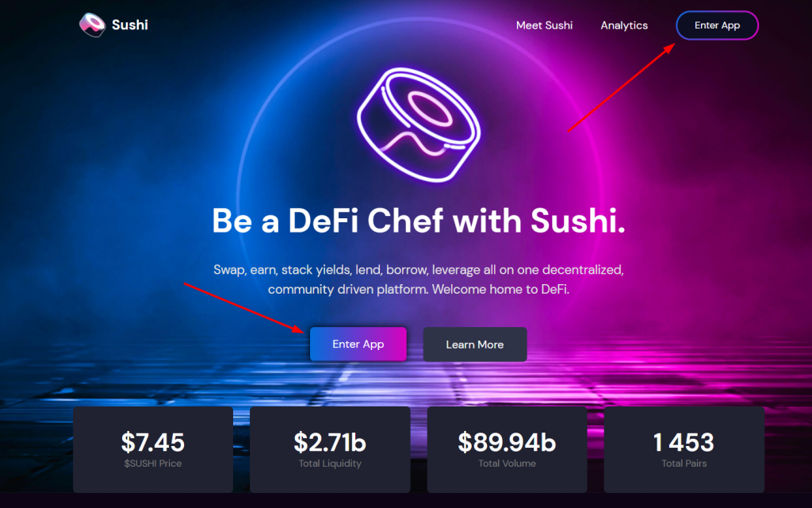The image size is (812, 508).
Task: Click the gradient Enter App button below the tagline
Action: click(358, 344)
